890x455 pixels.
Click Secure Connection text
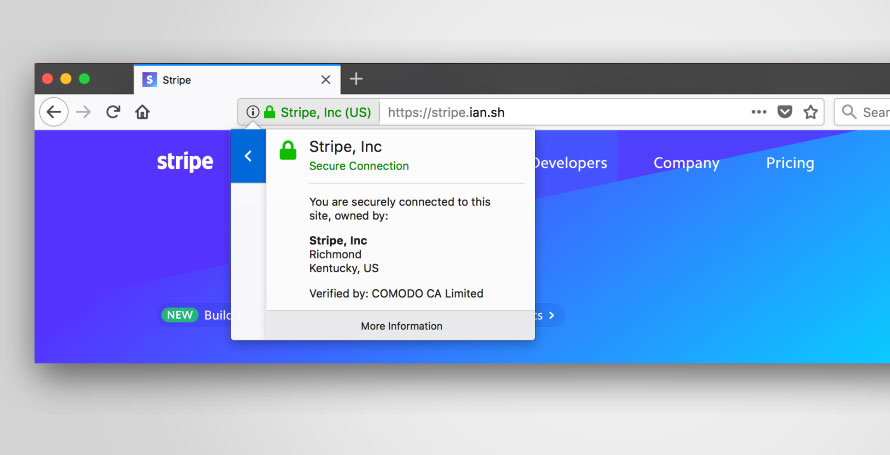pos(359,166)
